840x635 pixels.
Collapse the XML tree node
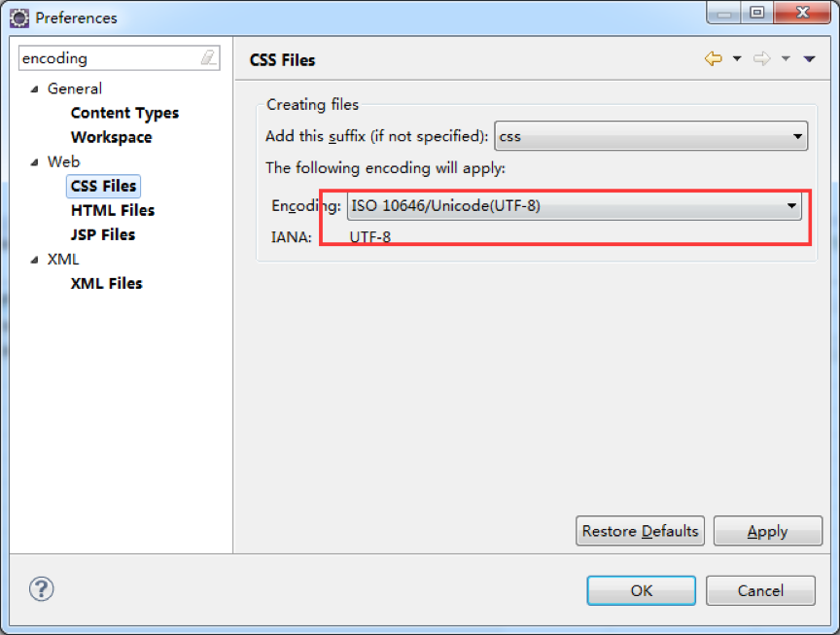tap(35, 260)
